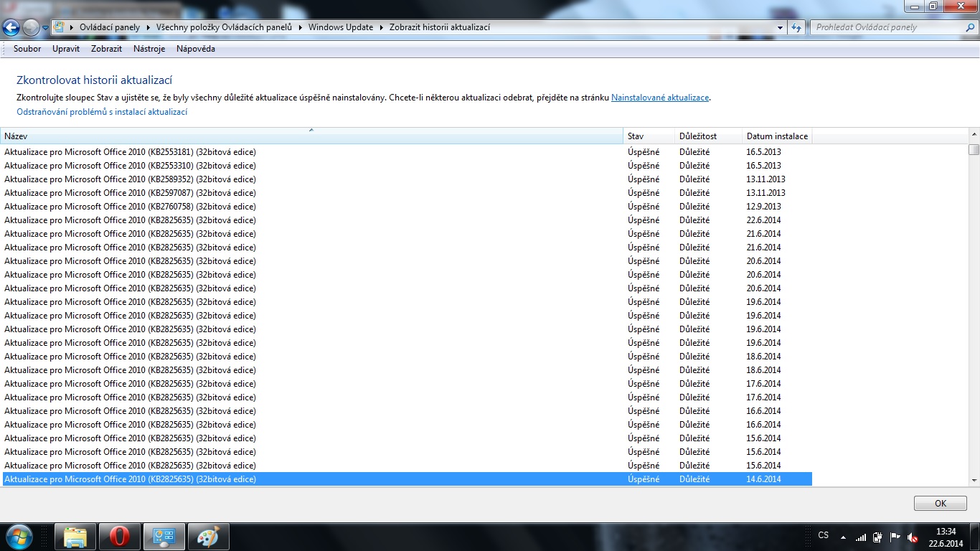Click the network signal tray icon
Screen dimensions: 980x551
[861, 537]
